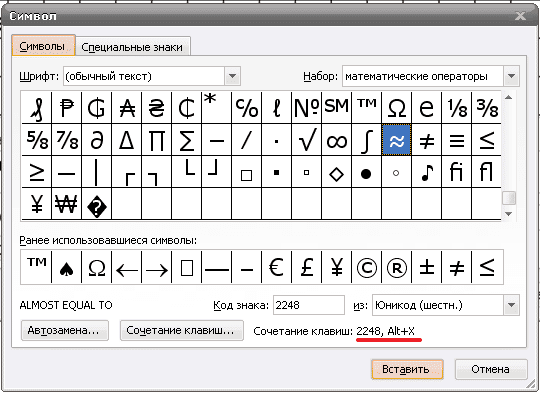Select the ﬁ ligature symbol
The height and width of the screenshot is (393, 540).
456,172
